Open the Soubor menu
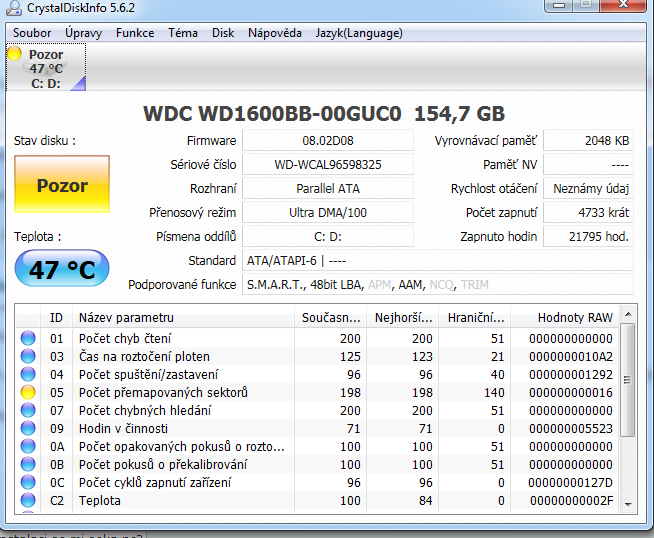The image size is (654, 538). pyautogui.click(x=32, y=33)
